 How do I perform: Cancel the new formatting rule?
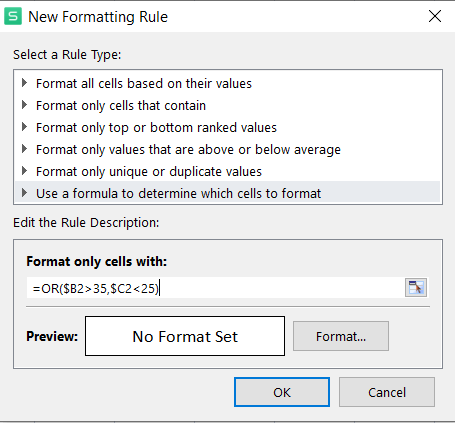387,392
